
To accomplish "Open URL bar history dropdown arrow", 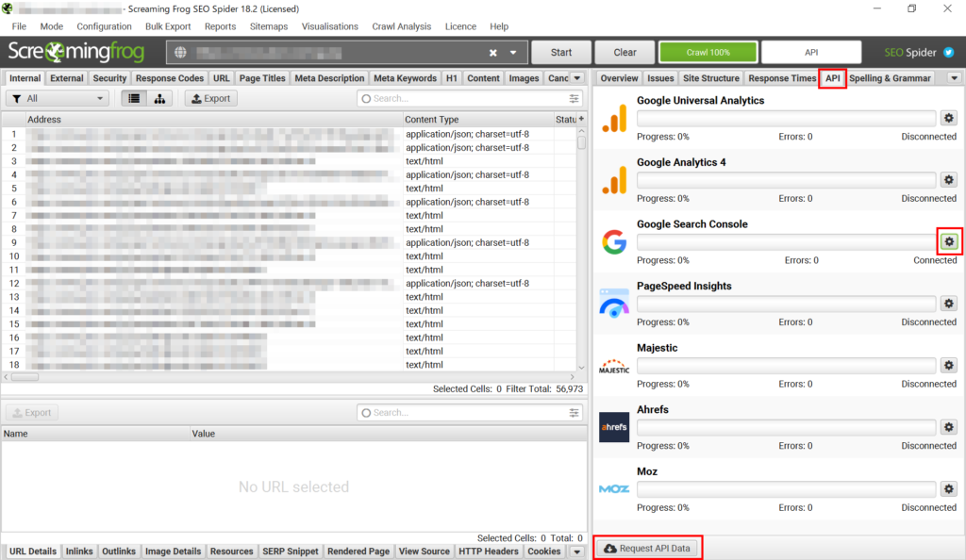I will [513, 53].
